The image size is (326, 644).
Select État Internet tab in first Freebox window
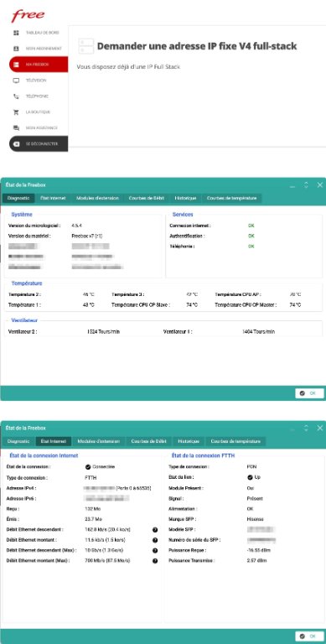(53, 198)
